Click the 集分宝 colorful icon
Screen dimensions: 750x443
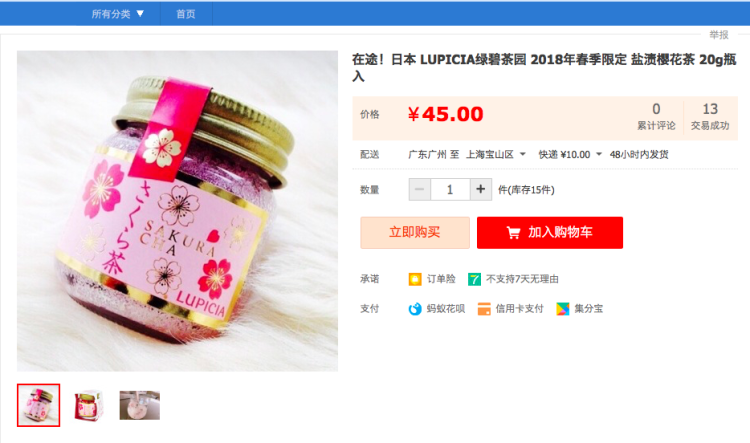[562, 309]
